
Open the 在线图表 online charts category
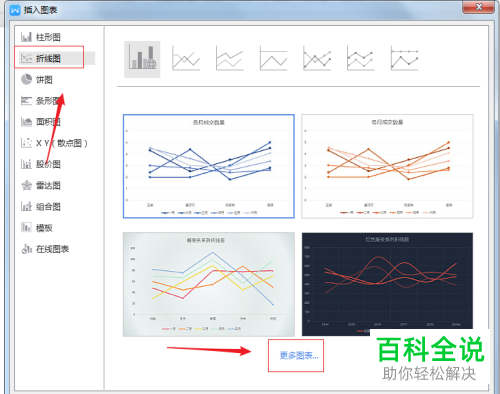click(x=45, y=249)
